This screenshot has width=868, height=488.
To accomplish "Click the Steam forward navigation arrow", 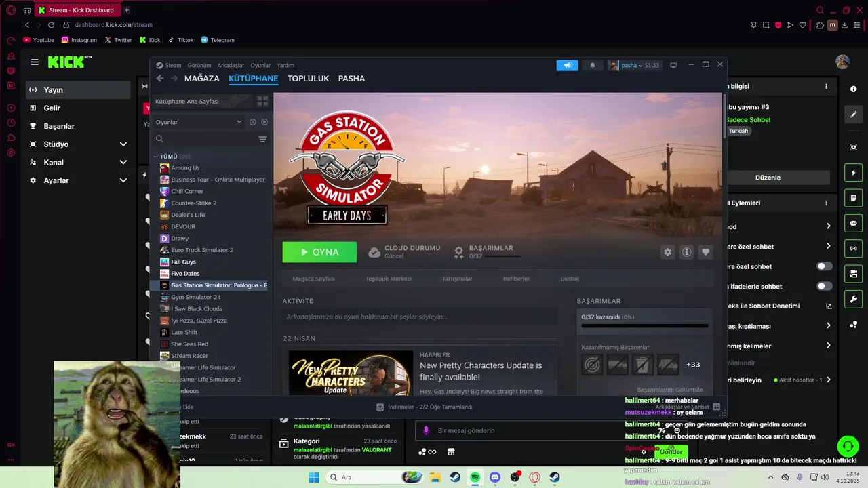I will point(174,79).
